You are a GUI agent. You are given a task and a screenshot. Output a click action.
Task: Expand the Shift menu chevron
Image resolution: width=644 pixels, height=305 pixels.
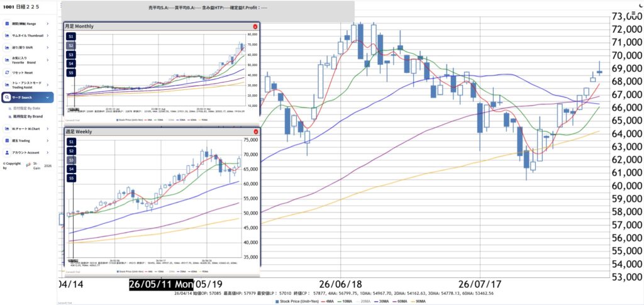pos(48,48)
